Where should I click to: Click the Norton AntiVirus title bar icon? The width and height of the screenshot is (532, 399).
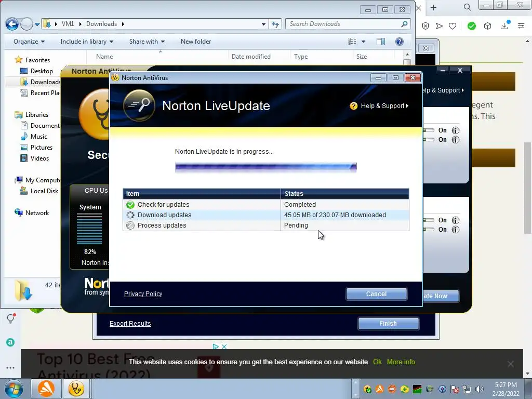pos(115,78)
